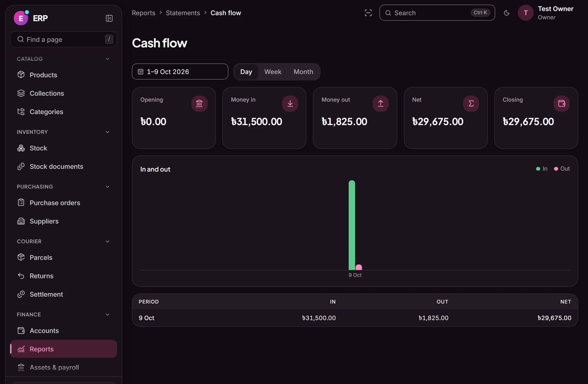The width and height of the screenshot is (588, 384).
Task: Collapse the Finance section
Action: click(107, 315)
